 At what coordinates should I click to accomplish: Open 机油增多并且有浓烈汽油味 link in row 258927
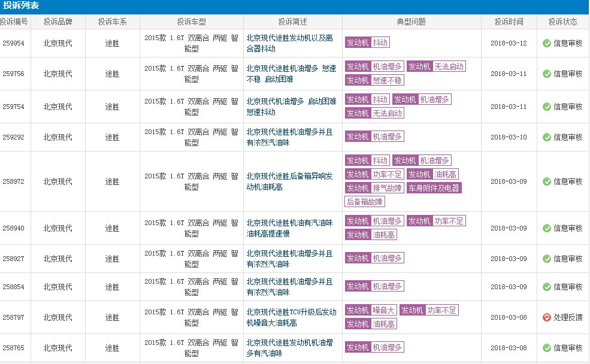[x=290, y=259]
